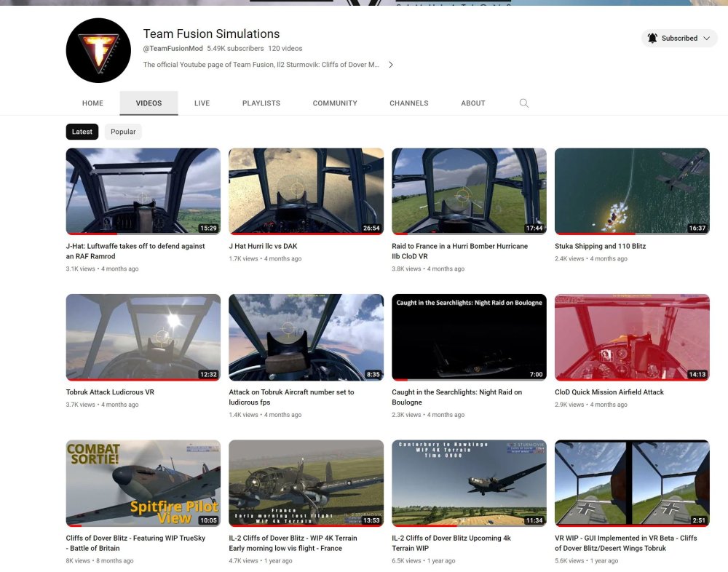Switch to the Popular filter chip
Viewport: 728px width, 572px height.
122,132
